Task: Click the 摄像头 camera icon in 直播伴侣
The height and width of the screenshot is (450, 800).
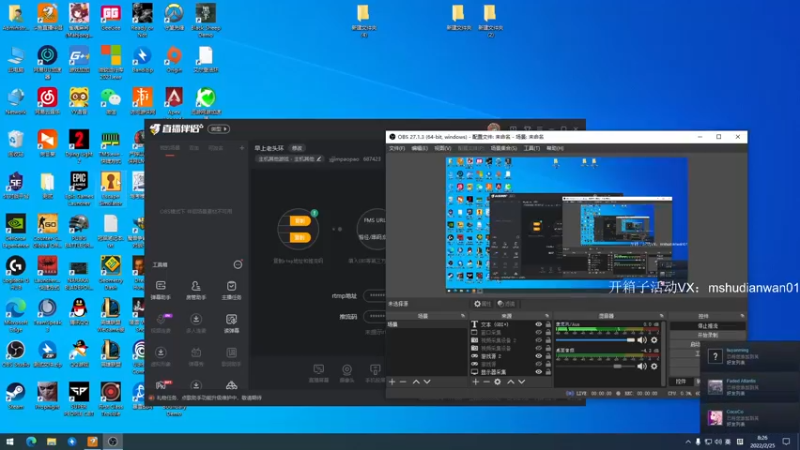Action: (347, 373)
